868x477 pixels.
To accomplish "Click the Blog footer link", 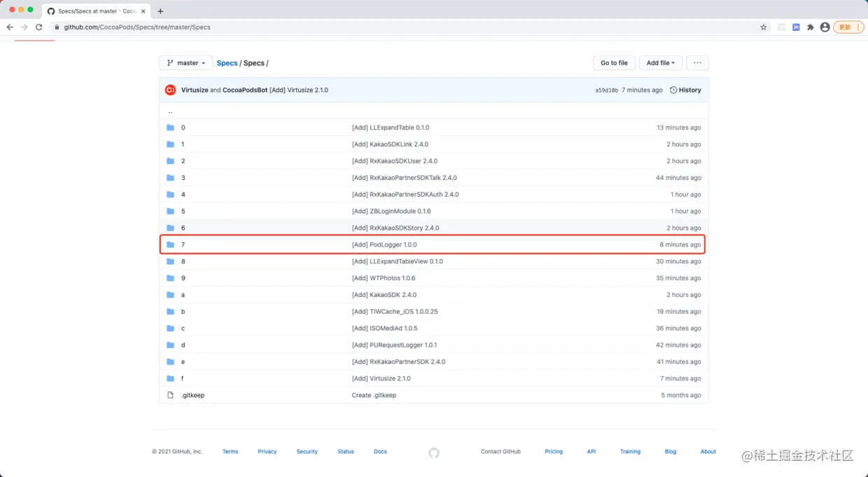I will (x=671, y=452).
